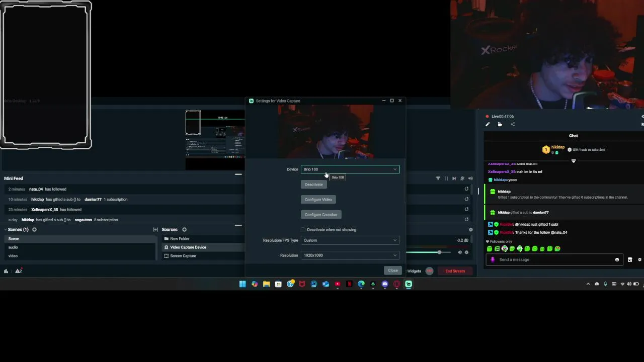Open the Resolution/FPS Type dropdown
The width and height of the screenshot is (644, 362).
[350, 240]
